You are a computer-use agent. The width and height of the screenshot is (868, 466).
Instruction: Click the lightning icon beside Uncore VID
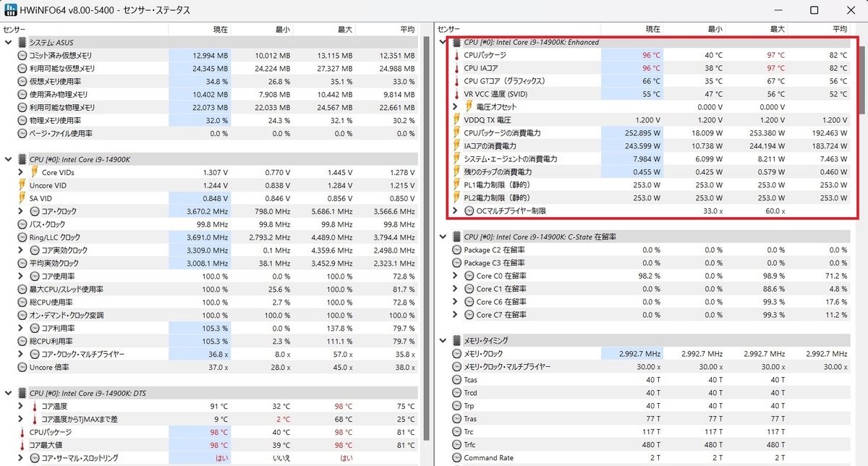pyautogui.click(x=22, y=185)
